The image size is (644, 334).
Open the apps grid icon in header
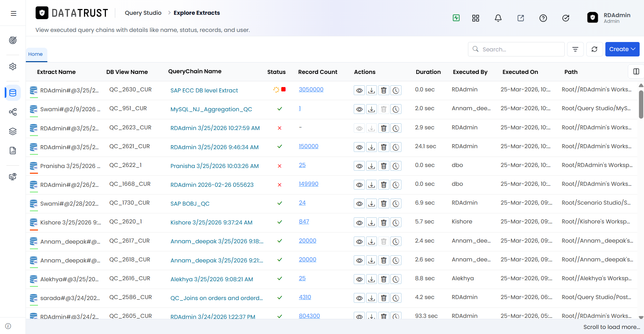click(x=475, y=18)
